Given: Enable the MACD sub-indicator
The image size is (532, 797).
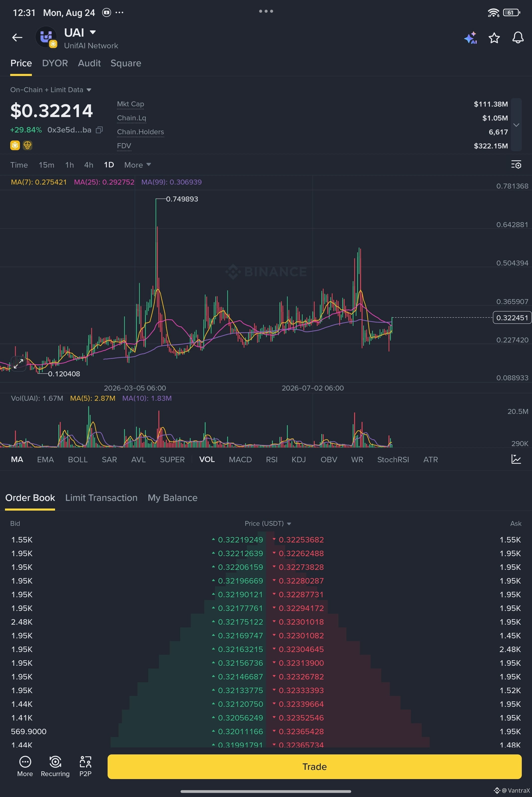Looking at the screenshot, I should [x=240, y=460].
